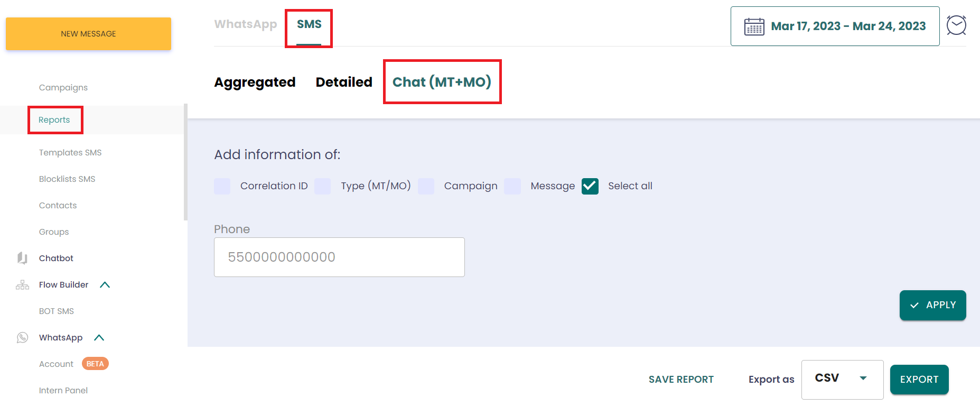The width and height of the screenshot is (980, 406).
Task: Click the Flow Builder diagram icon
Action: pyautogui.click(x=22, y=285)
